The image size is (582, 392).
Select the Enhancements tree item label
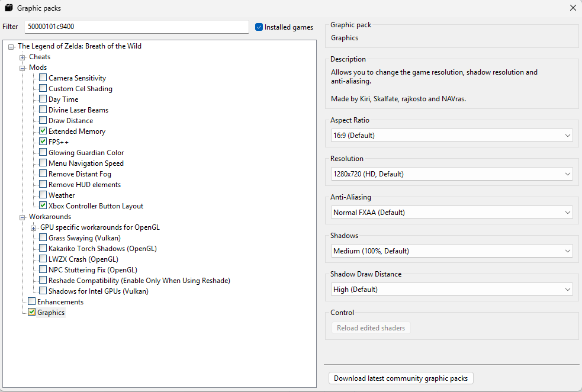click(x=60, y=302)
